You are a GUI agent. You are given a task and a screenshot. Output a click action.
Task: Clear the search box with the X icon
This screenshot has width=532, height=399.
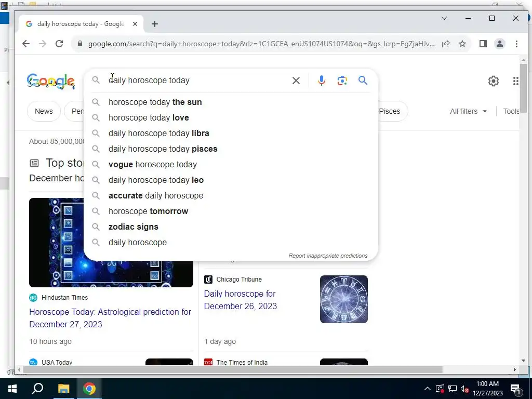296,81
